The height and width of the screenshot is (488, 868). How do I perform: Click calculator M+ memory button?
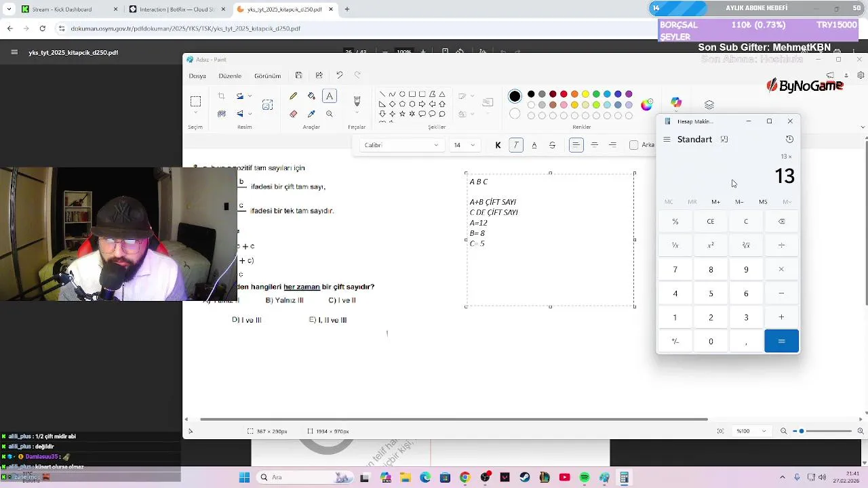click(x=715, y=202)
